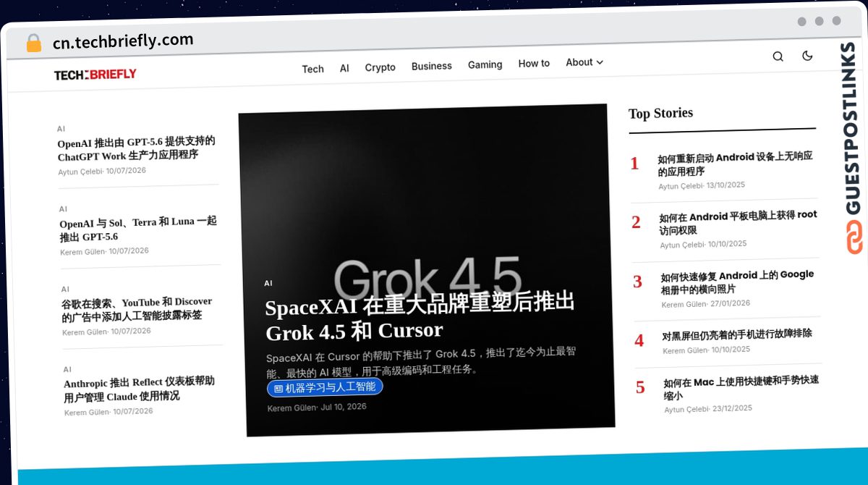The height and width of the screenshot is (485, 868).
Task: Open the AI navigation item
Action: [344, 68]
